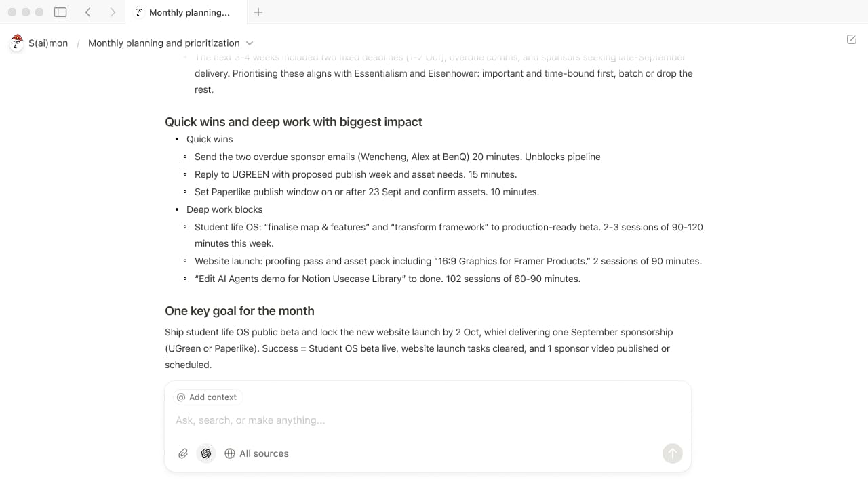Image resolution: width=868 pixels, height=488 pixels.
Task: Maximize the window with the green button
Action: point(39,12)
